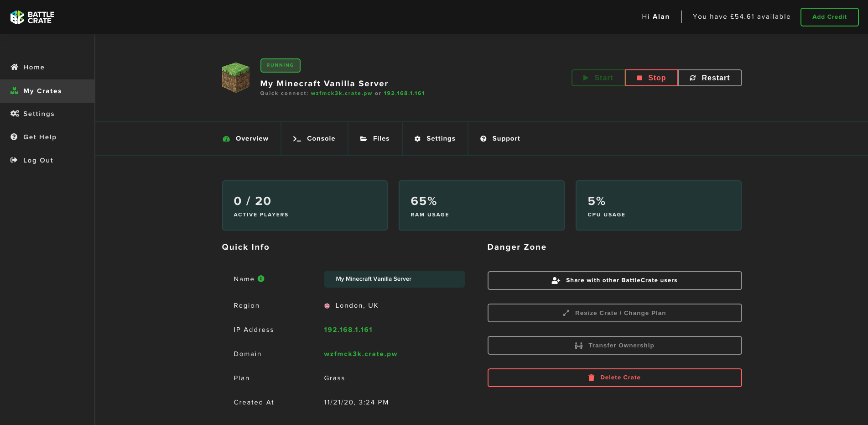
Task: Click the UK flag icon by London
Action: tap(327, 306)
